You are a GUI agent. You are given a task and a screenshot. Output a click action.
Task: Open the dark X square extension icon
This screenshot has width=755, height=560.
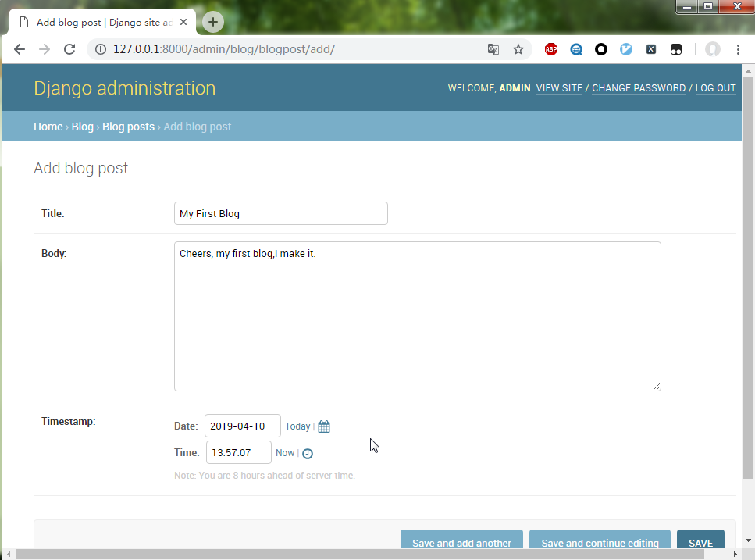click(x=651, y=49)
